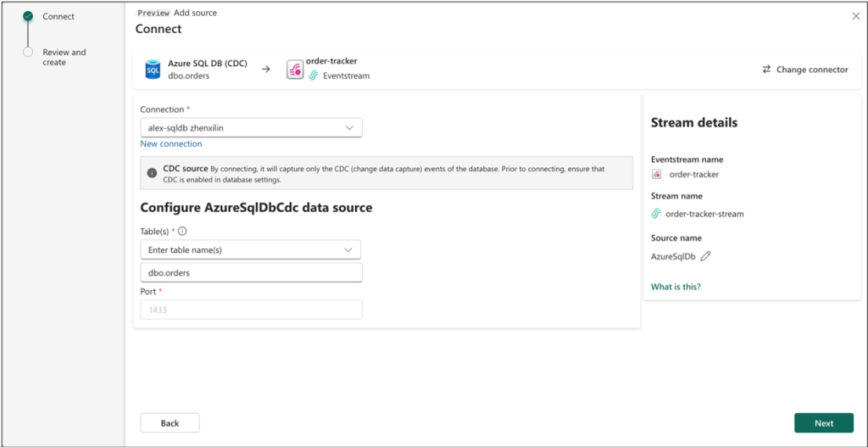
Task: Click the info icon next to Table(s)
Action: tap(182, 232)
